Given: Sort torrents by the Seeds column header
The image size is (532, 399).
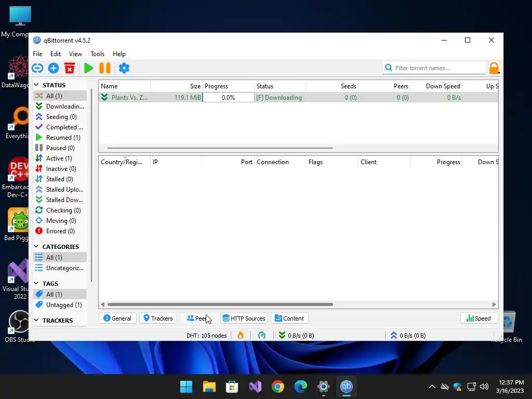Looking at the screenshot, I should [x=332, y=86].
